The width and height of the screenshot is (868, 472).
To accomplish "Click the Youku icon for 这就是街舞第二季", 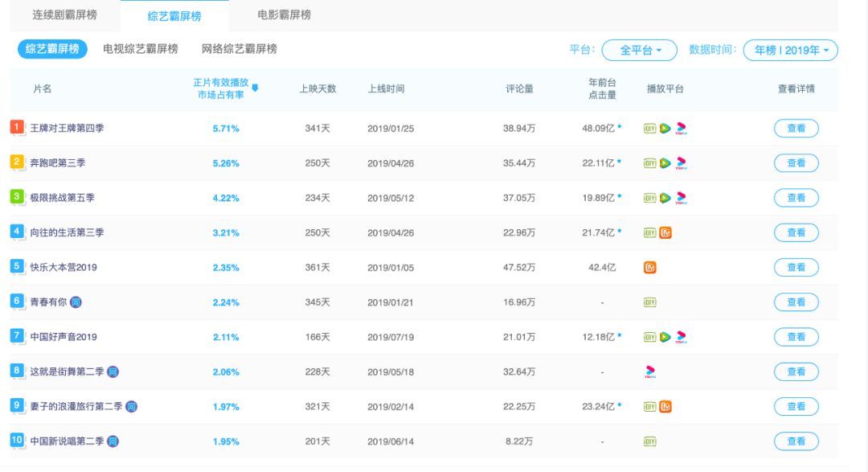I will pos(650,372).
